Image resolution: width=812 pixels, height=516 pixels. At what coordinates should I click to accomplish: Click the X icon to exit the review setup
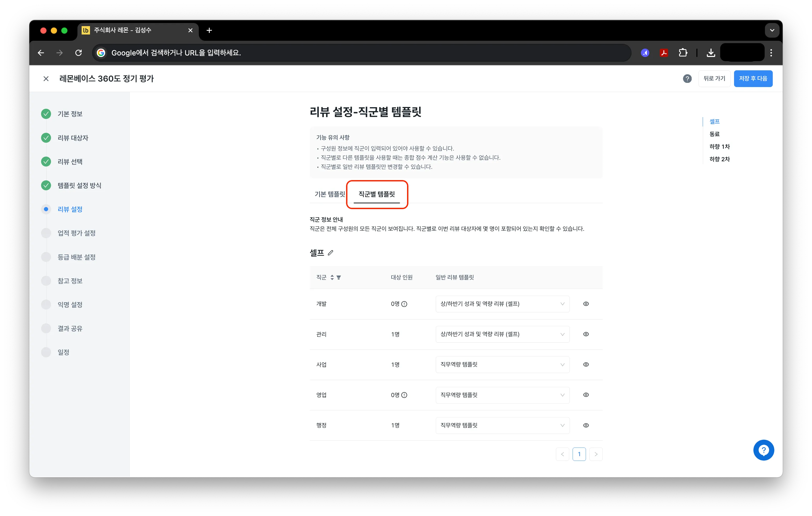pyautogui.click(x=46, y=78)
